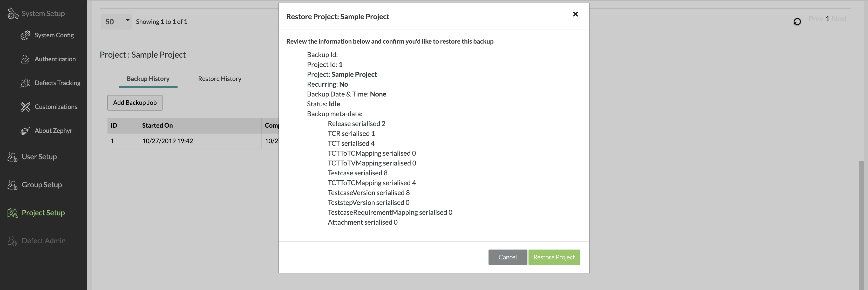Click the Project Setup sidebar icon
The image size is (868, 290).
click(x=12, y=213)
